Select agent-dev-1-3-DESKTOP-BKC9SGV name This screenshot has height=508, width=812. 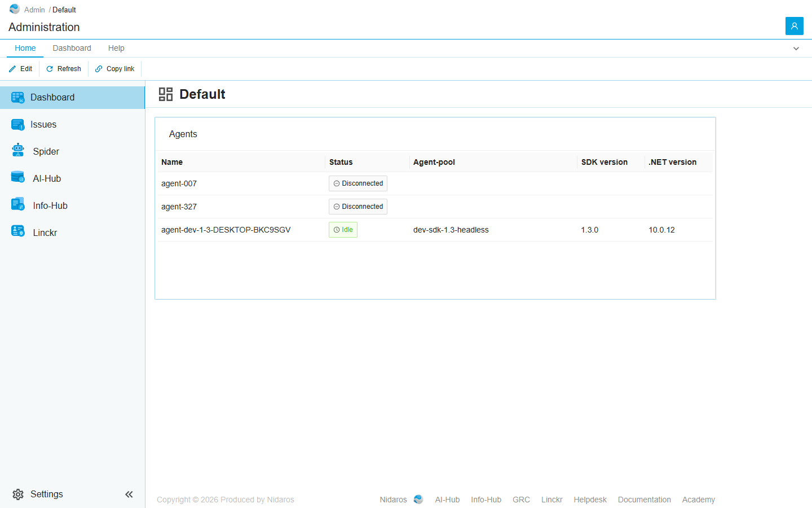pos(226,230)
